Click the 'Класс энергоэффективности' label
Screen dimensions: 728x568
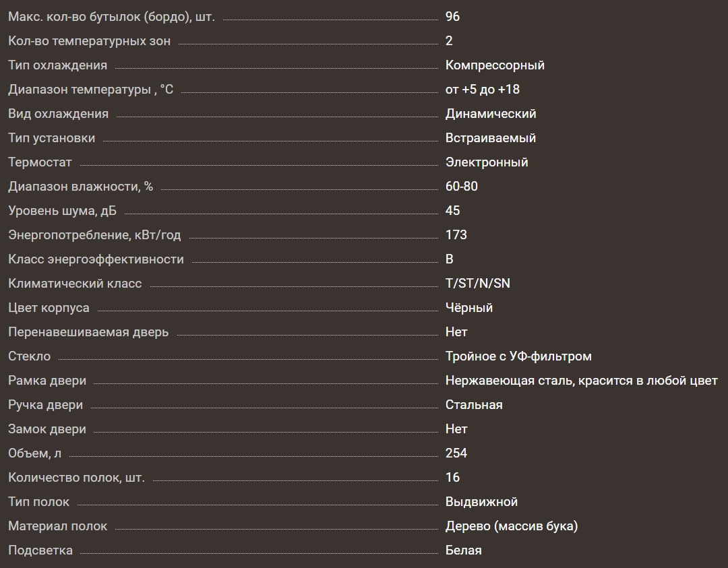click(96, 259)
